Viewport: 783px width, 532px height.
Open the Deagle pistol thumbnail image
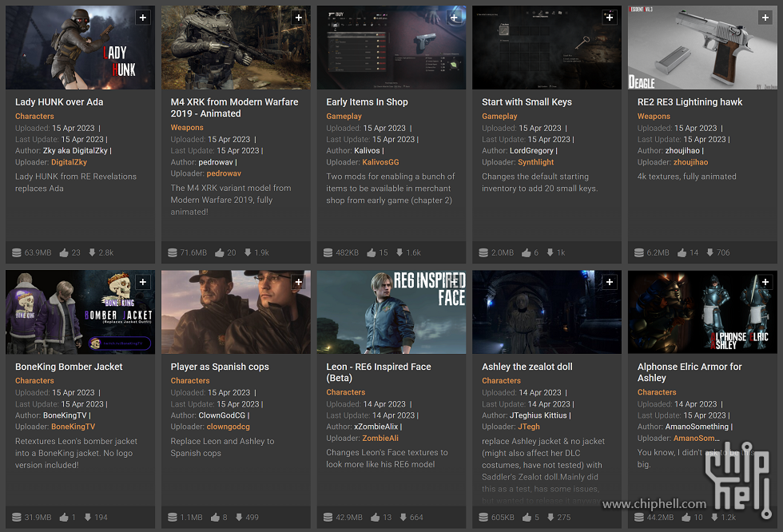point(702,47)
